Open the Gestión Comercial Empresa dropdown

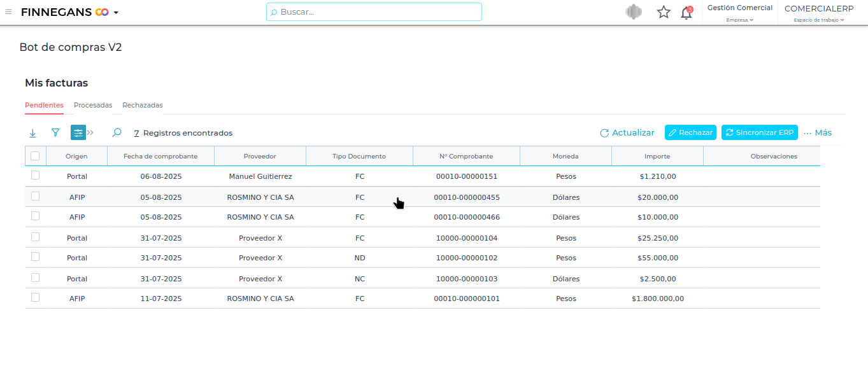coord(739,13)
